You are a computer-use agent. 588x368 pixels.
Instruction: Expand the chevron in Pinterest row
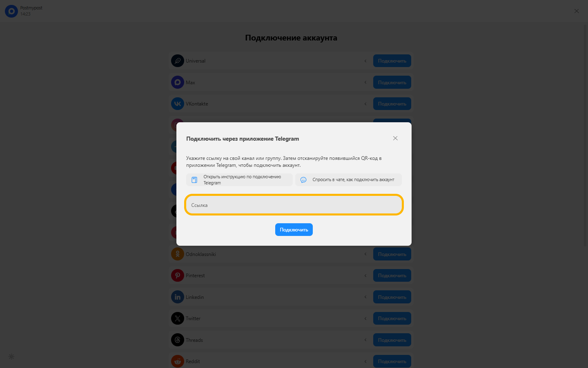coord(365,276)
